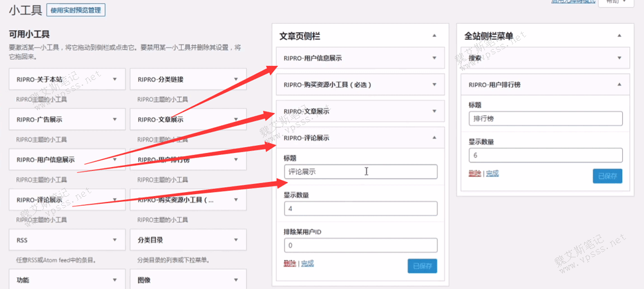This screenshot has width=644, height=289.
Task: Click the RIPRO-分类链接 widget title
Action: (160, 79)
